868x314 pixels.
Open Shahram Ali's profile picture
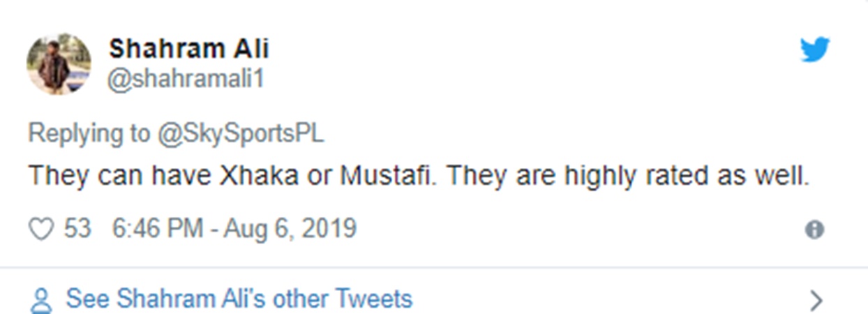pos(59,63)
